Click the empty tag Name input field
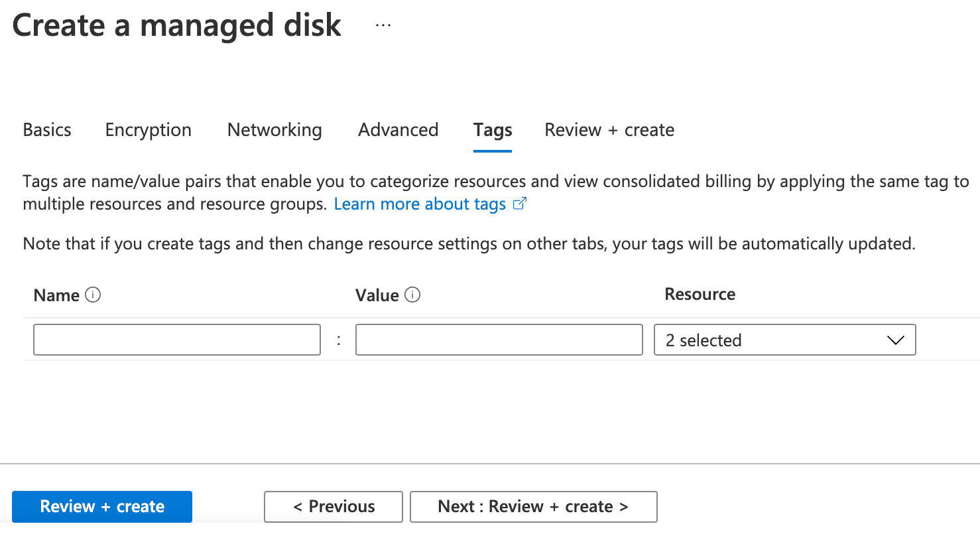The height and width of the screenshot is (540, 980). click(x=176, y=340)
